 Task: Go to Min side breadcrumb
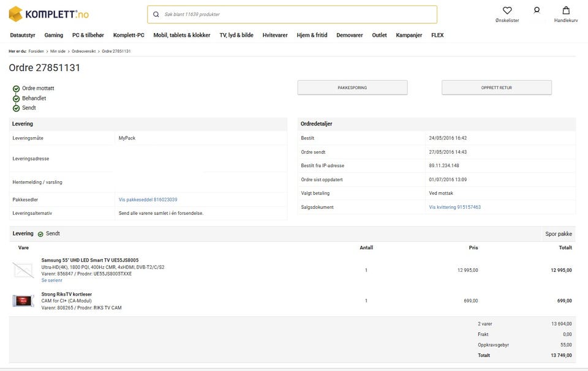[x=58, y=51]
